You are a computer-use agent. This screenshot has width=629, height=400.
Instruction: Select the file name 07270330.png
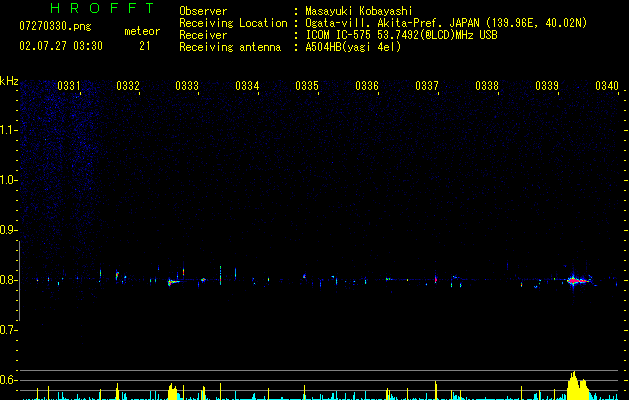(55, 27)
